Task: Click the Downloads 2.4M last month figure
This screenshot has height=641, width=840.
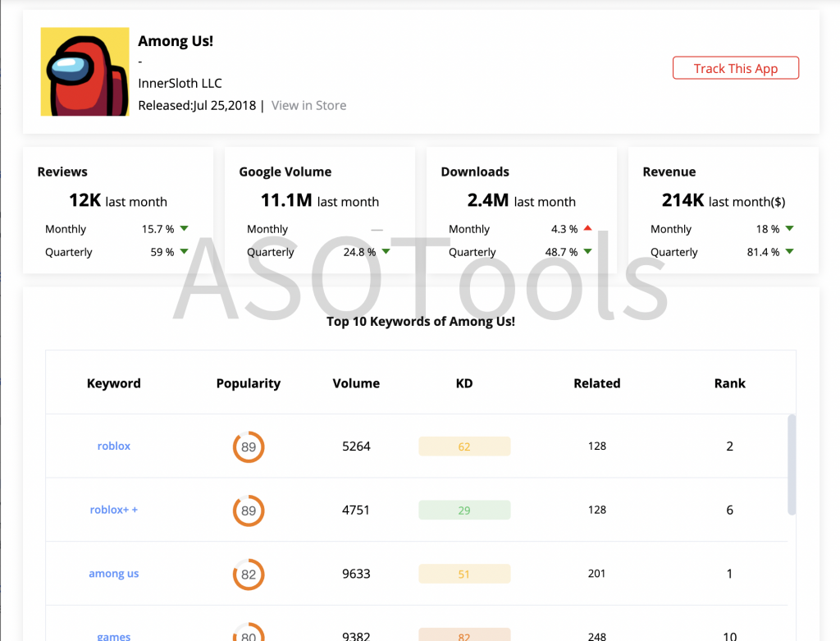Action: coord(521,200)
